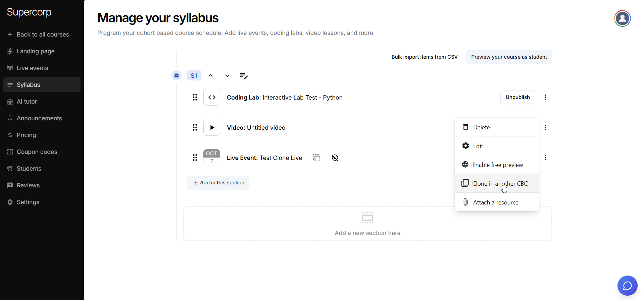Grab the drag handle for Coding Lab row

(195, 97)
